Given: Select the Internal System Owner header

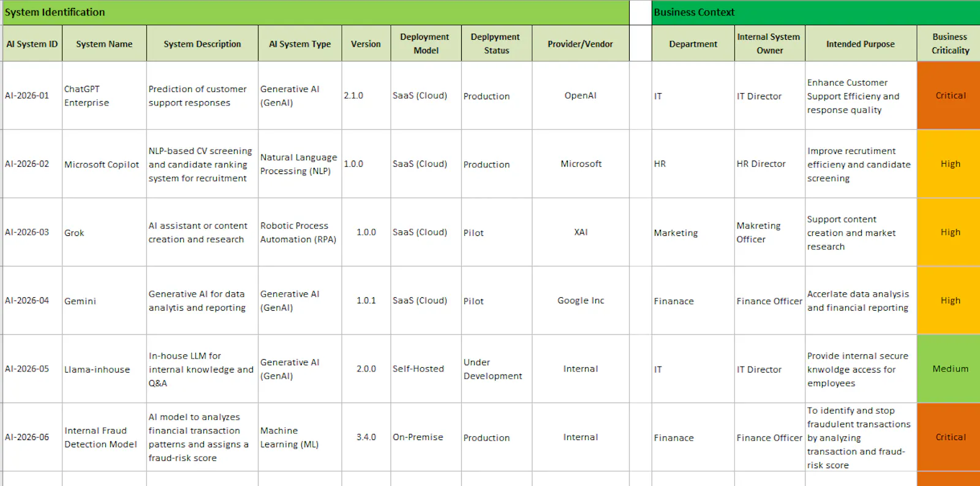Looking at the screenshot, I should point(770,44).
